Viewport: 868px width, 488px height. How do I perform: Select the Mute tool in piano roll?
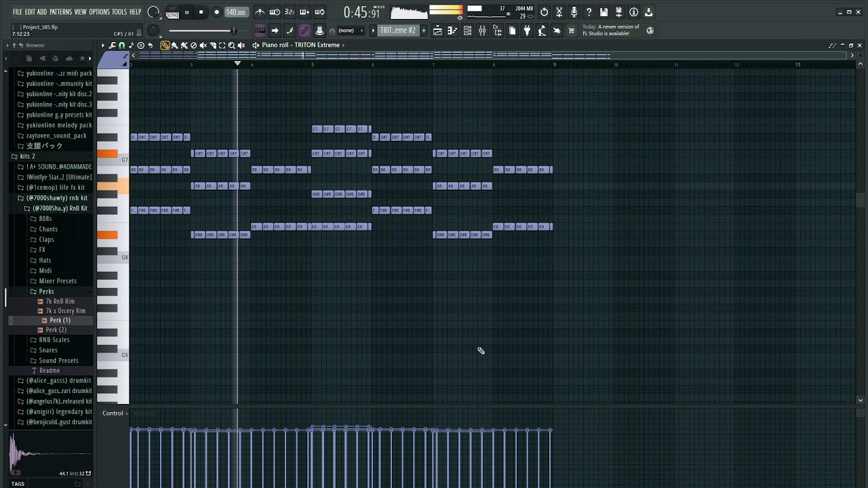[x=203, y=45]
